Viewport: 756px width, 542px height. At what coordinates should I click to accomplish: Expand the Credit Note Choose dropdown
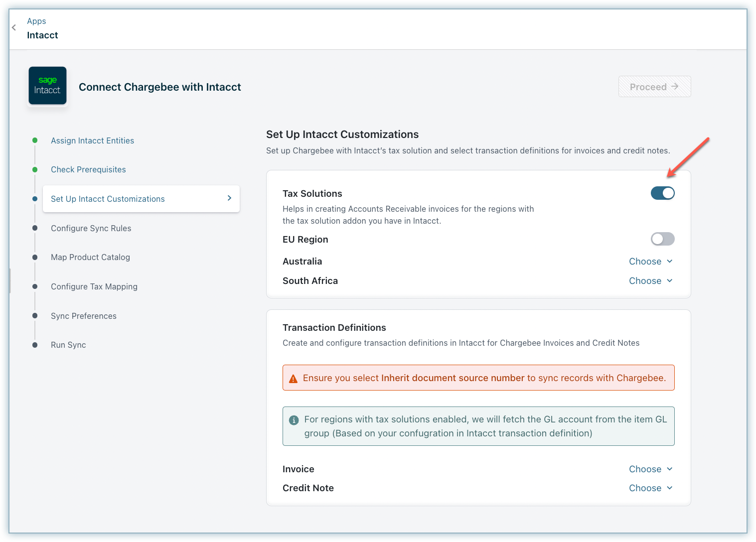click(650, 488)
